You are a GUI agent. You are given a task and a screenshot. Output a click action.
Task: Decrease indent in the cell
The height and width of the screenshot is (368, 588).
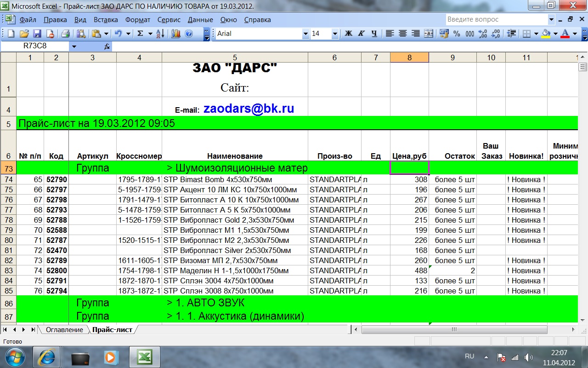(511, 34)
